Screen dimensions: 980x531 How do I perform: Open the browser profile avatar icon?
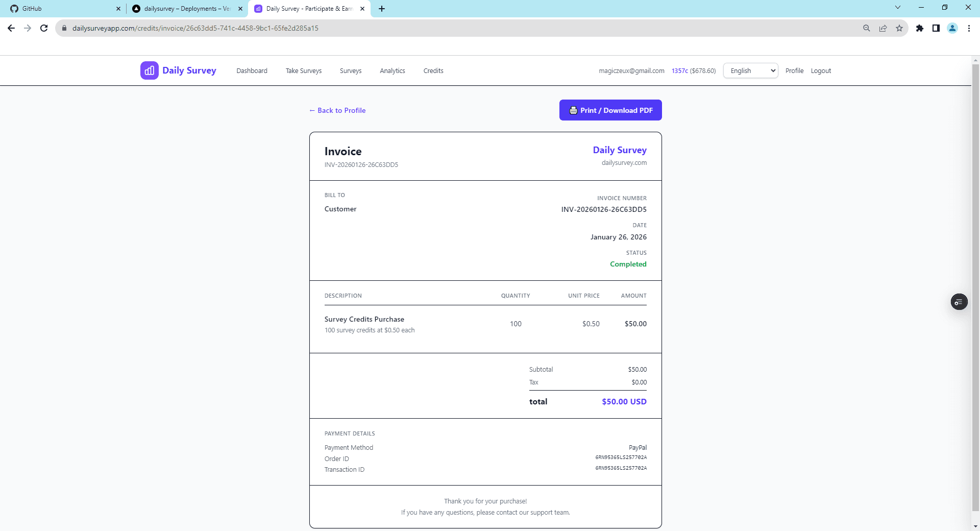952,28
